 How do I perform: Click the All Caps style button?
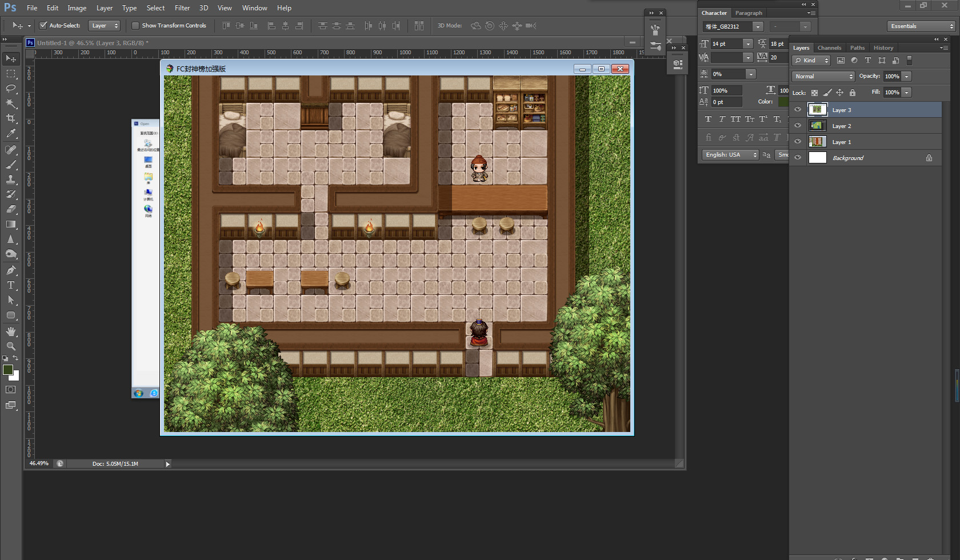(x=735, y=119)
